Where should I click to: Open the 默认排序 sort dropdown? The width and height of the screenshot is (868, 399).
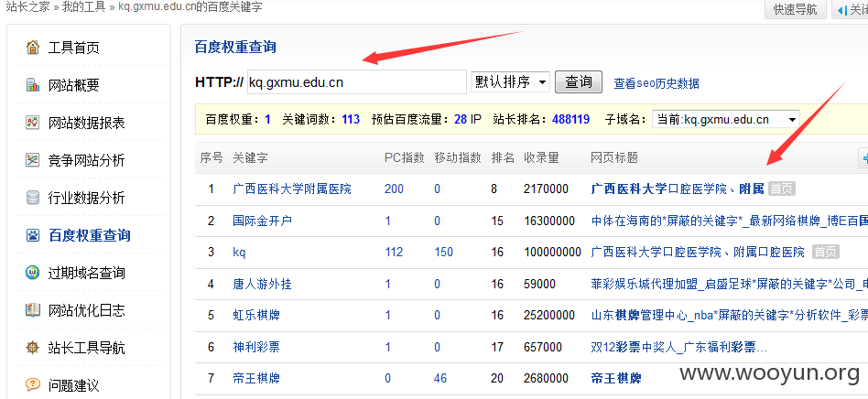(x=510, y=81)
